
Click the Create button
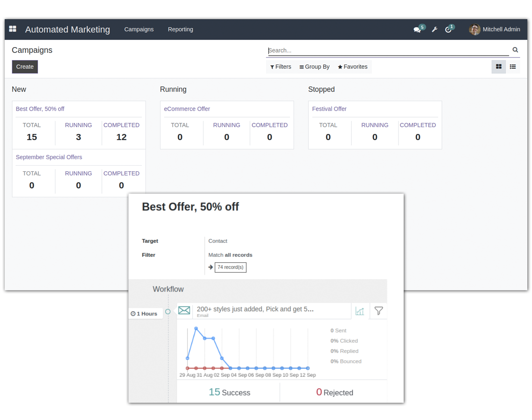[25, 67]
